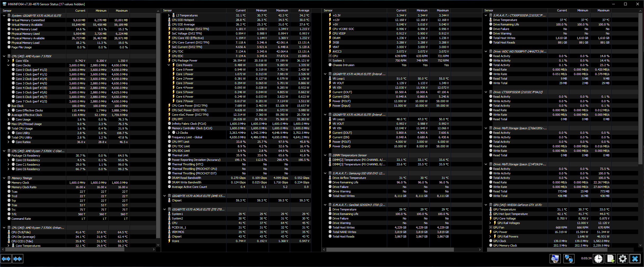Viewport: 644px width, 267px height.
Task: Click the expand panels arrows button
Action: coord(6,259)
